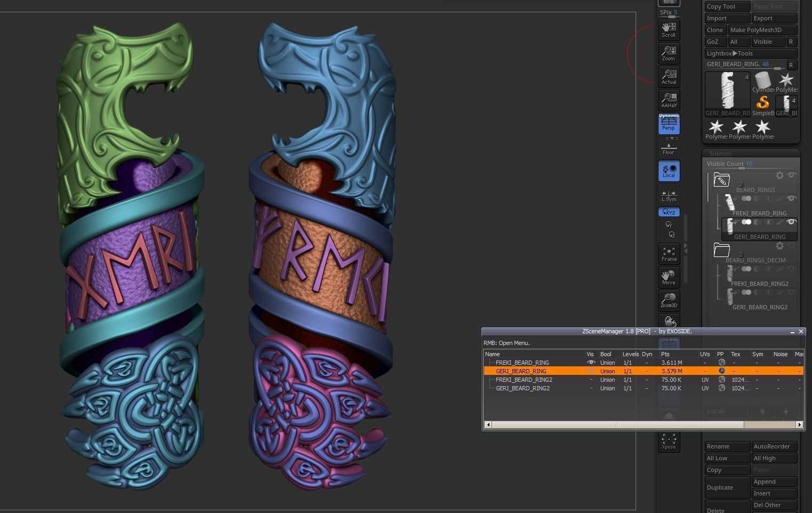The height and width of the screenshot is (513, 812).
Task: Toggle the Floor grid
Action: pyautogui.click(x=669, y=148)
